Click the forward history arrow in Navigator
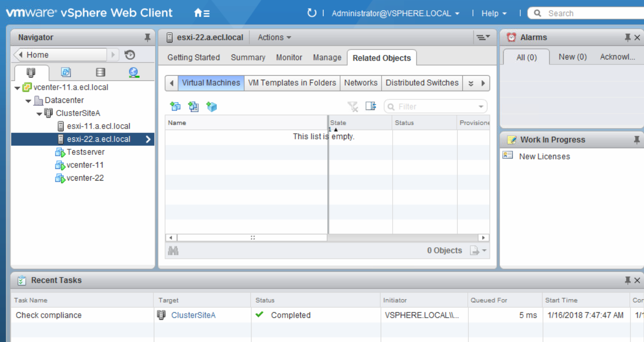Viewport: 644px width, 342px height. click(x=114, y=54)
